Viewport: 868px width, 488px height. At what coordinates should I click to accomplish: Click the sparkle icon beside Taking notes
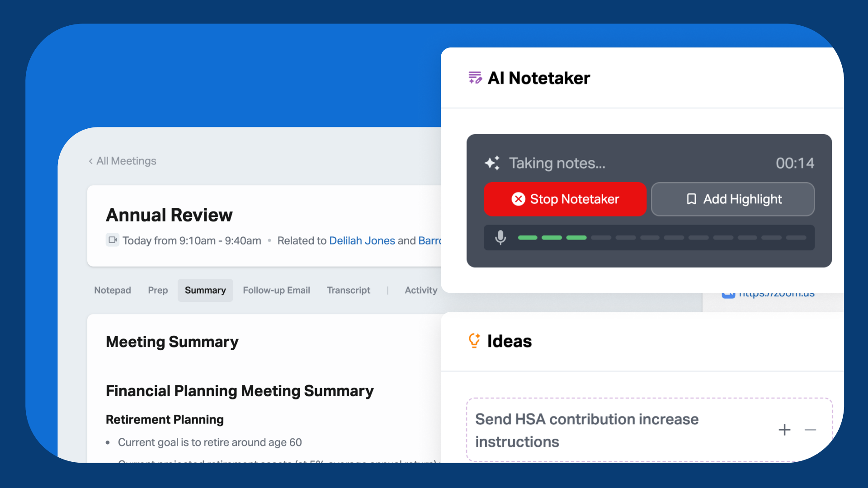point(492,163)
